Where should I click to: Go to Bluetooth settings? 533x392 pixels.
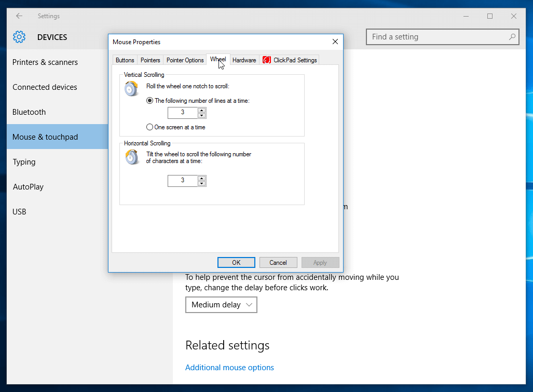pos(58,112)
